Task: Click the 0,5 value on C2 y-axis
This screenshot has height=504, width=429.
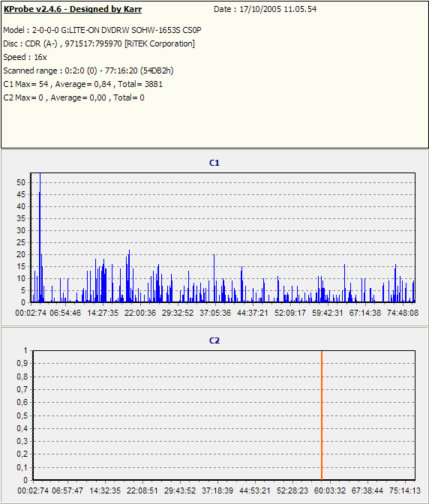Action: pyautogui.click(x=22, y=415)
